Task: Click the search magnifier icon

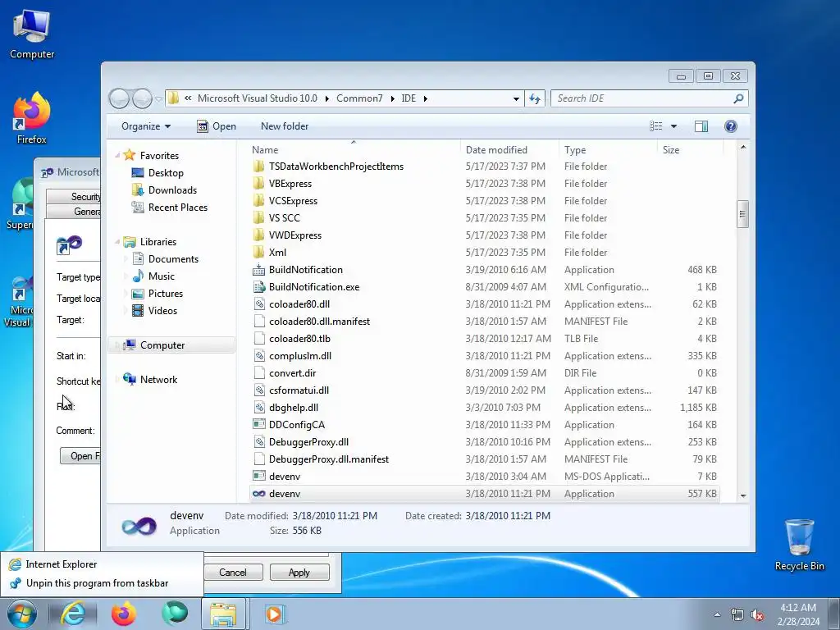Action: click(x=738, y=98)
